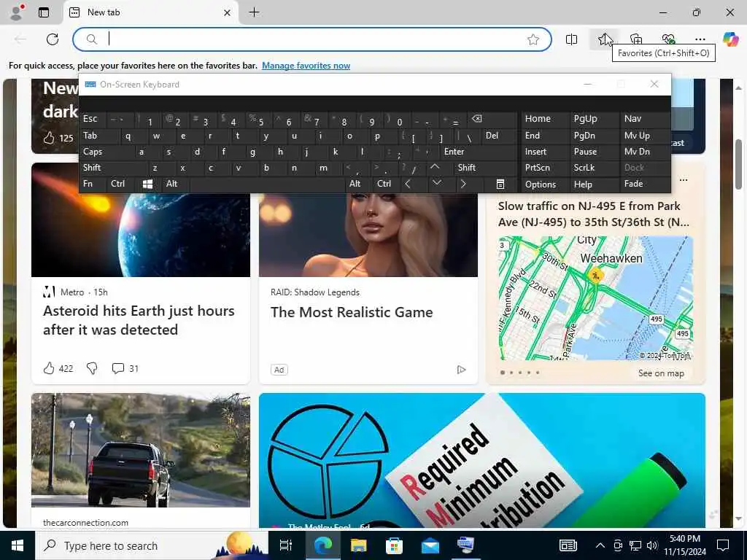Click the context menu key on keyboard
This screenshot has height=560, width=747.
point(500,184)
